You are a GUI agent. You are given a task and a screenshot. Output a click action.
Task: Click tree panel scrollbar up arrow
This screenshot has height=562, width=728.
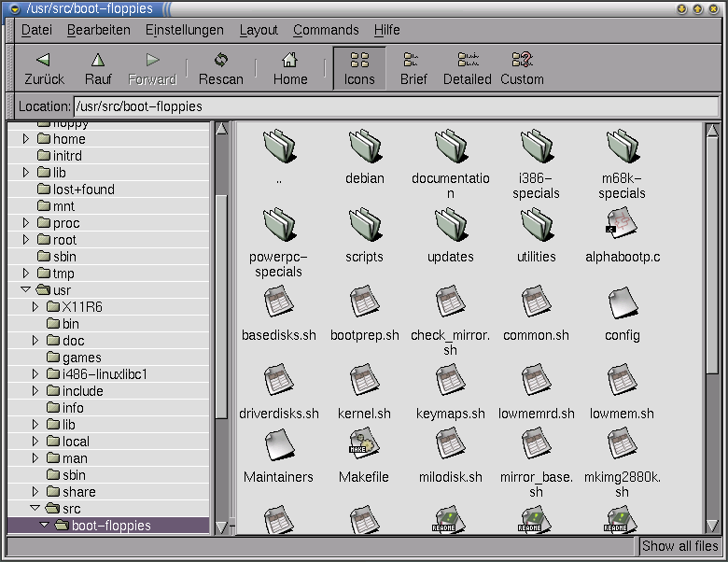coord(221,129)
